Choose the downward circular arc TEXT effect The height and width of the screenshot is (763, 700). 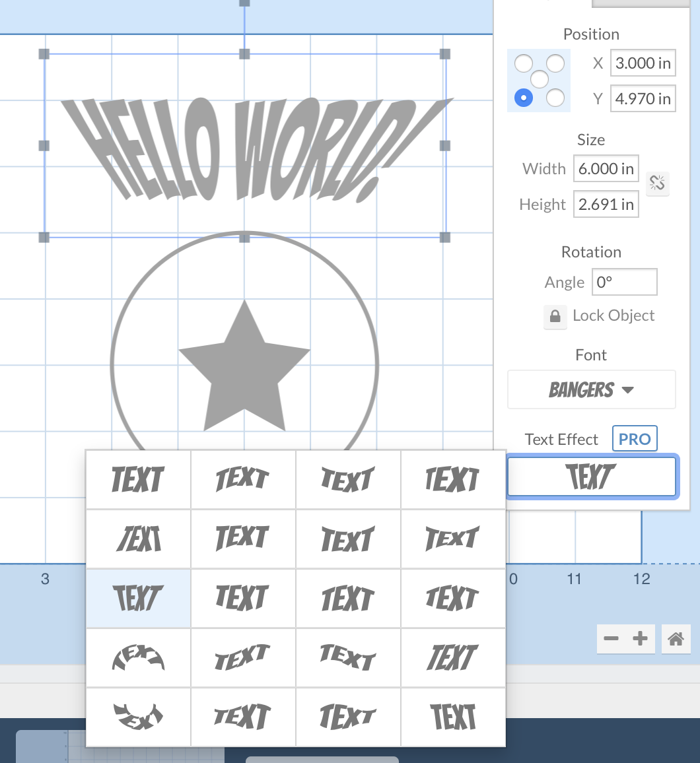[138, 717]
